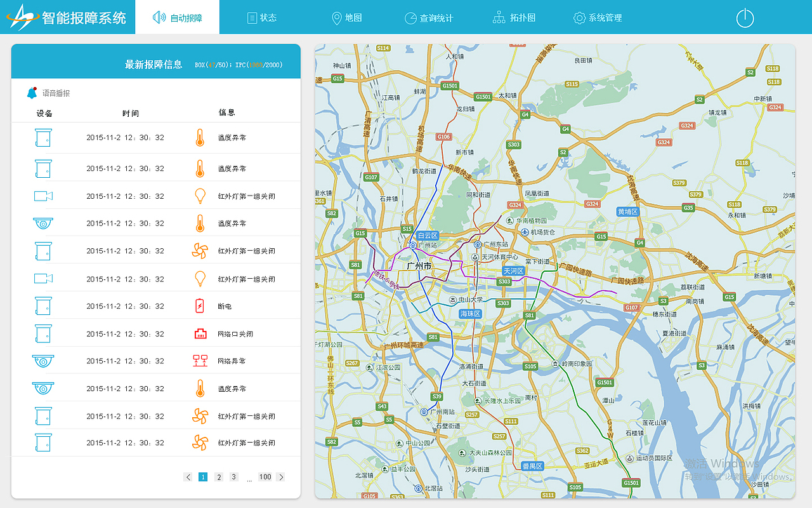Click the 莲花山镇 label on map
The width and height of the screenshot is (812, 508).
[x=655, y=423]
